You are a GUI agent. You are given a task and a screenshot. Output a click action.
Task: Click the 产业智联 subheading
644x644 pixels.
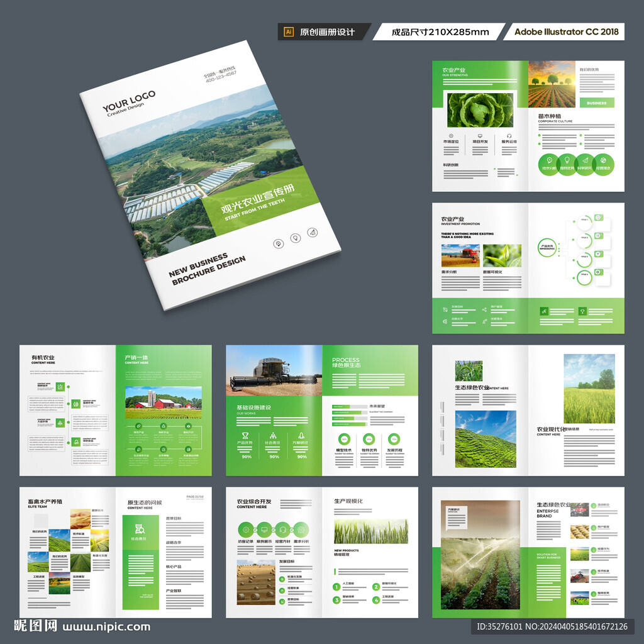[174, 590]
